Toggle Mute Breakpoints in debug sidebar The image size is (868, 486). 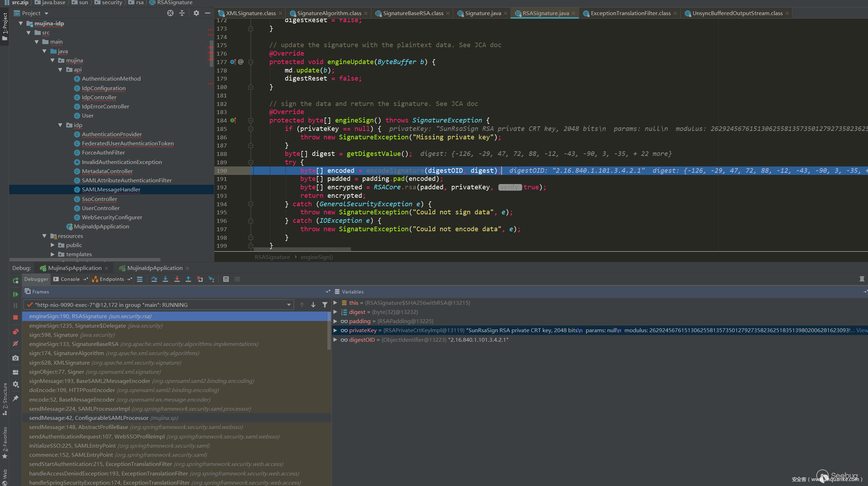(15, 343)
